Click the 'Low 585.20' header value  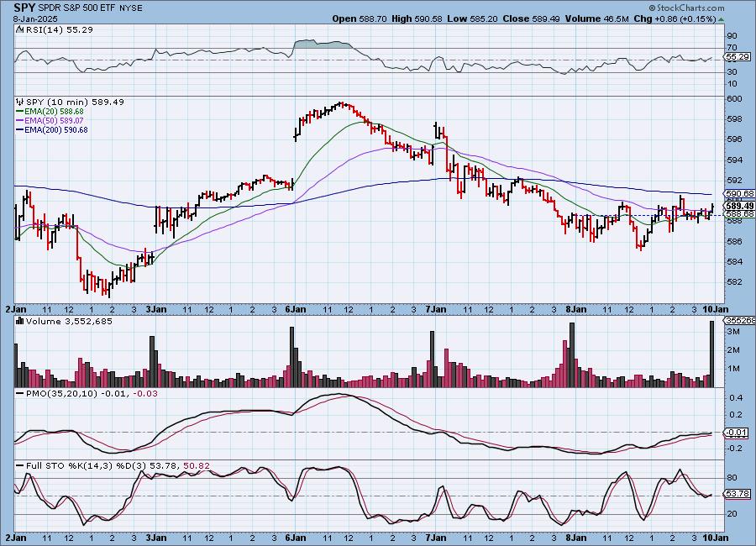(472, 18)
